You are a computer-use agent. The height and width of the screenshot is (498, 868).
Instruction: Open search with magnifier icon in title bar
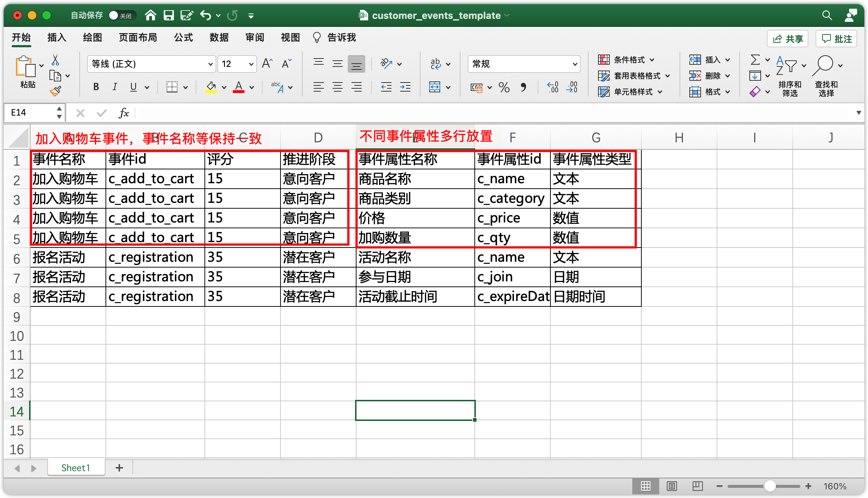827,15
